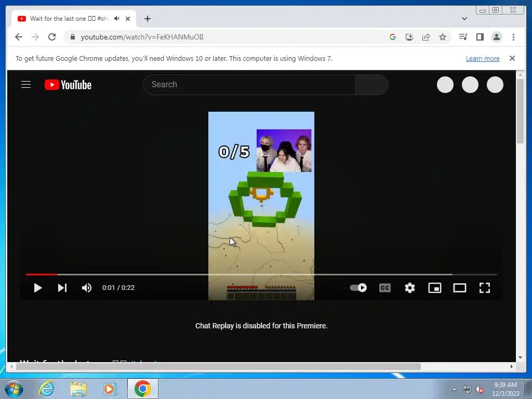Viewport: 532px width, 399px height.
Task: Seek on the video progress bar
Action: (x=261, y=274)
